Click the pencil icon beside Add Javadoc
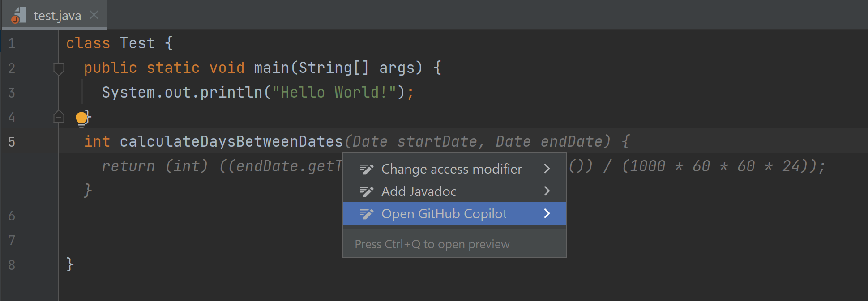 (367, 191)
